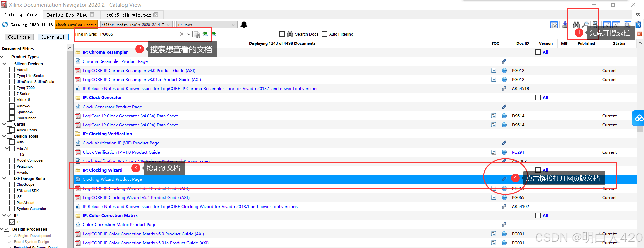Check the PetaLinux filter checkbox

tap(12, 166)
